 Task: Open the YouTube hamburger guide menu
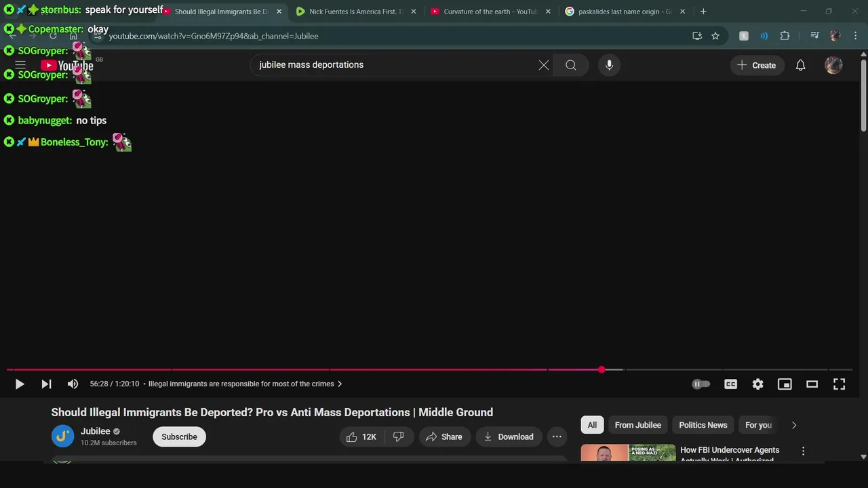[20, 65]
